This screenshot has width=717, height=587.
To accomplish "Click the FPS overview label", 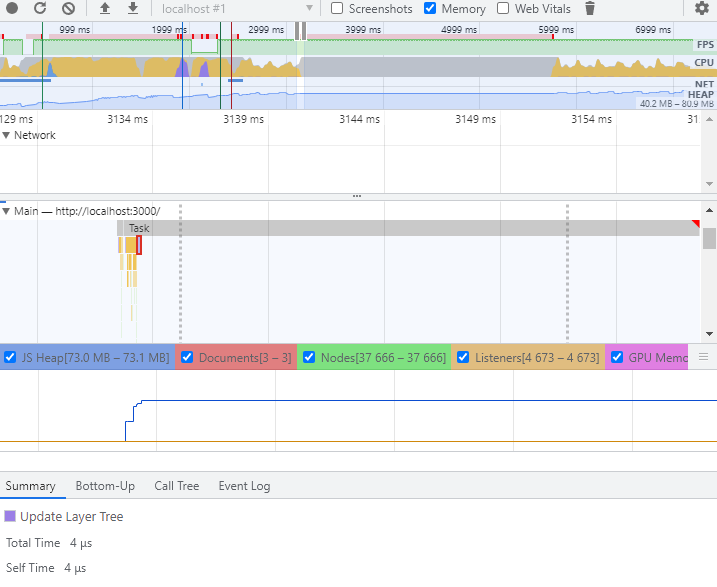I will coord(705,45).
